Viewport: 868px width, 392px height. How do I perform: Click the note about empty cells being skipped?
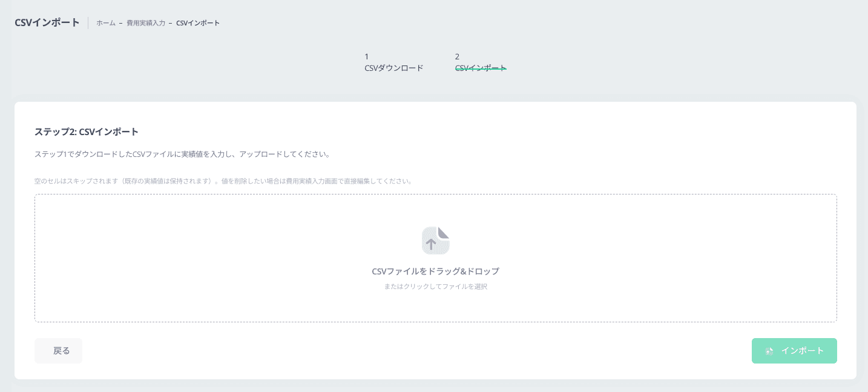pyautogui.click(x=223, y=180)
